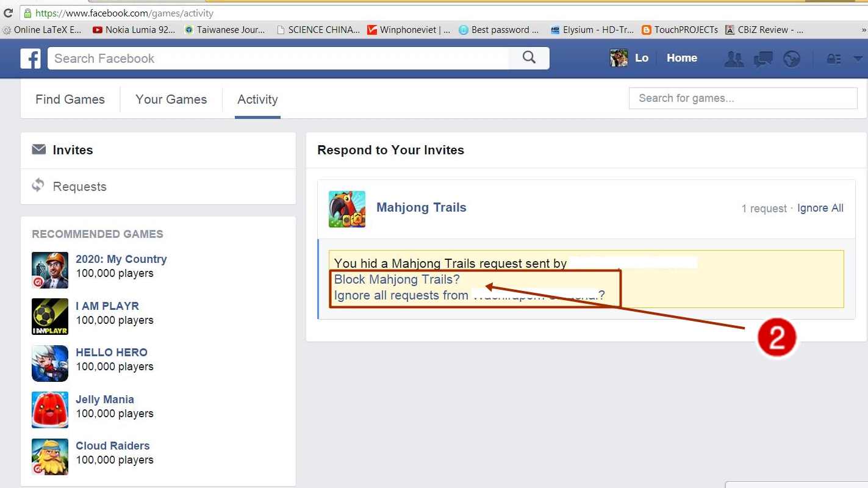Expand the account menu dropdown arrow
The height and width of the screenshot is (488, 868).
coord(858,59)
